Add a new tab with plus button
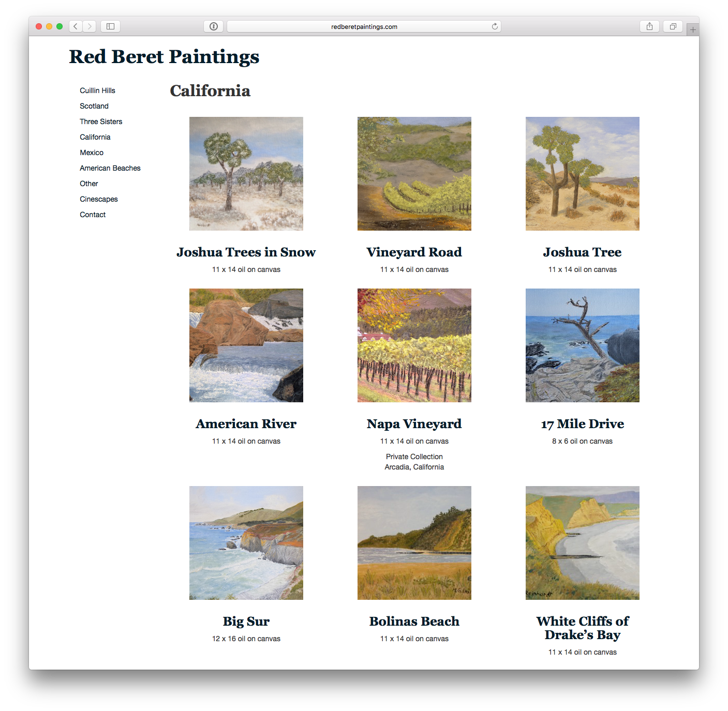This screenshot has width=728, height=711. click(x=693, y=29)
